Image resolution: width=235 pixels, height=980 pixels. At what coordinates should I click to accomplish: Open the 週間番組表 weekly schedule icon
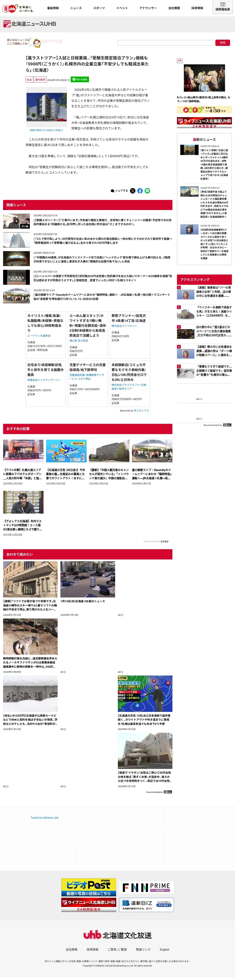point(223,6)
